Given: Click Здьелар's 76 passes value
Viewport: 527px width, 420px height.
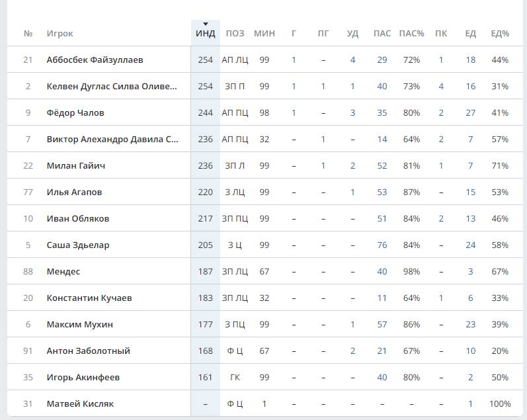Looking at the screenshot, I should tap(382, 245).
